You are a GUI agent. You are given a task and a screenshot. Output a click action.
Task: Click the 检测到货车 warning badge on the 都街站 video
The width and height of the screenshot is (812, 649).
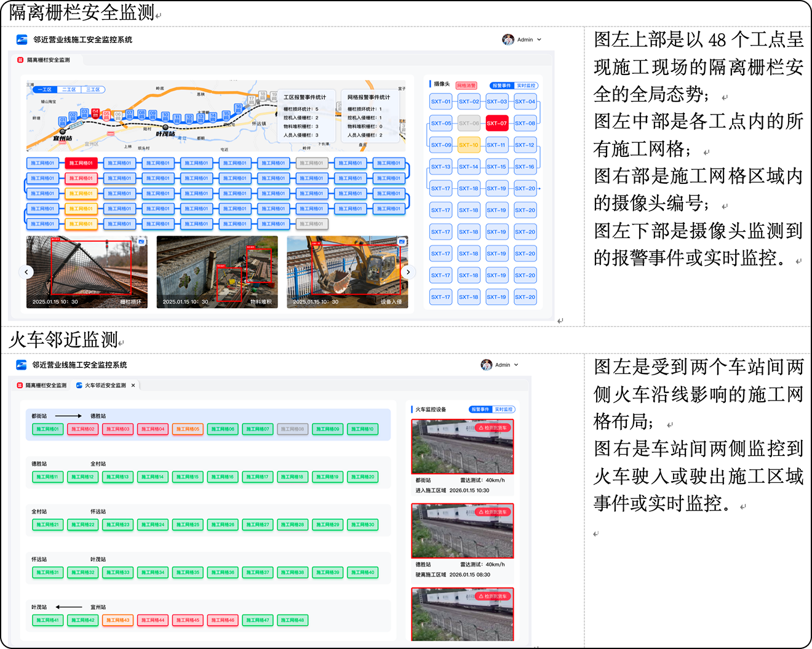pyautogui.click(x=493, y=428)
